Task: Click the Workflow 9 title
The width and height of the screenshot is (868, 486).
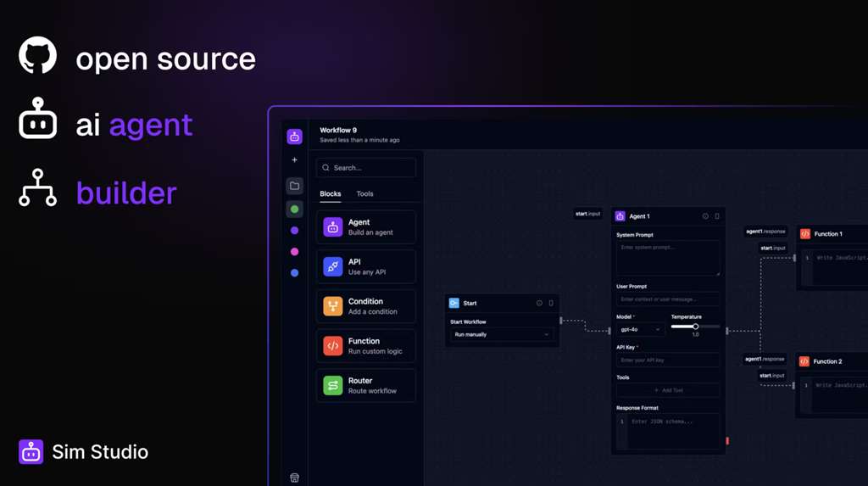Action: pos(338,131)
